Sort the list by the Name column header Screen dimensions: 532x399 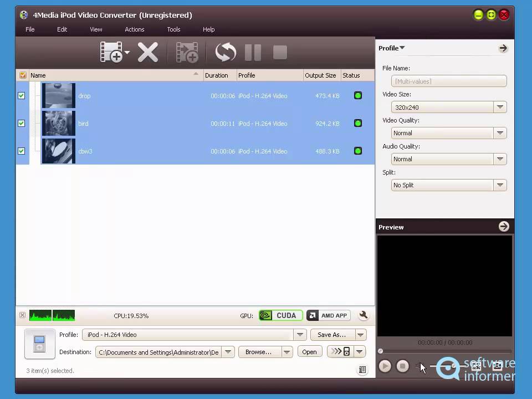coord(116,75)
